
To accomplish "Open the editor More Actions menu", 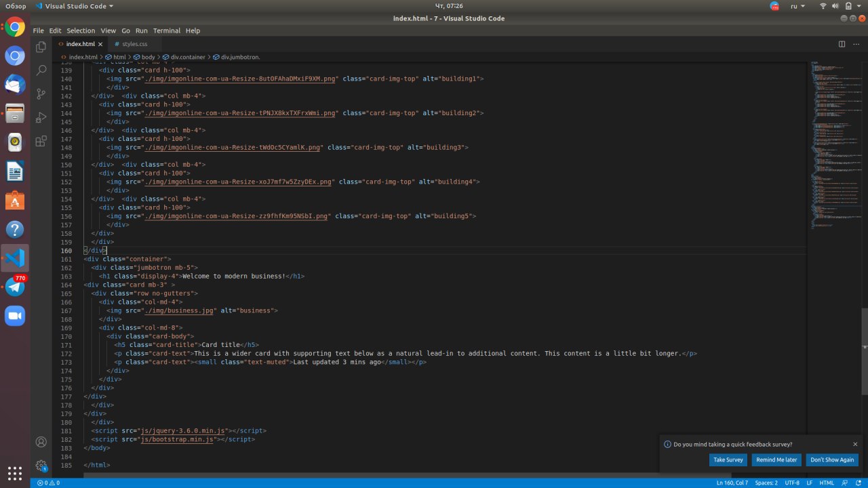I will [x=856, y=44].
